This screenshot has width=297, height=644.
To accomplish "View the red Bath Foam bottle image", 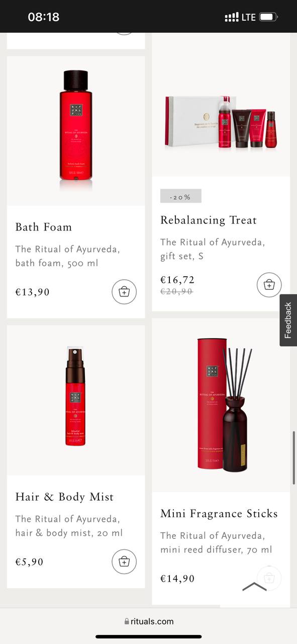I will (76, 131).
